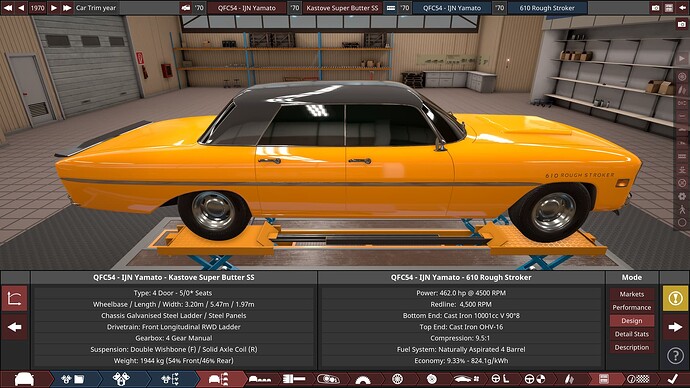The height and width of the screenshot is (388, 690).
Task: Open the 610 Rough Stroker engine variant dropdown
Action: (547, 8)
